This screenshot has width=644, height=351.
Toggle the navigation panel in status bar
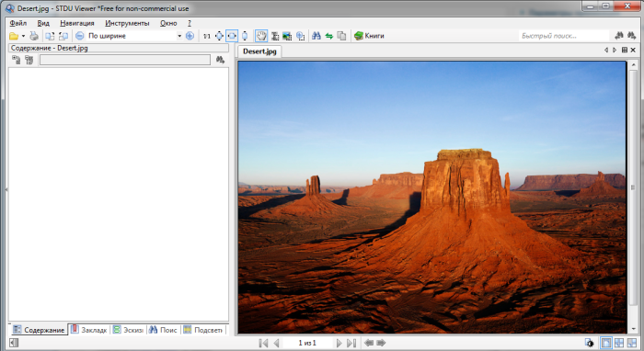[x=14, y=343]
